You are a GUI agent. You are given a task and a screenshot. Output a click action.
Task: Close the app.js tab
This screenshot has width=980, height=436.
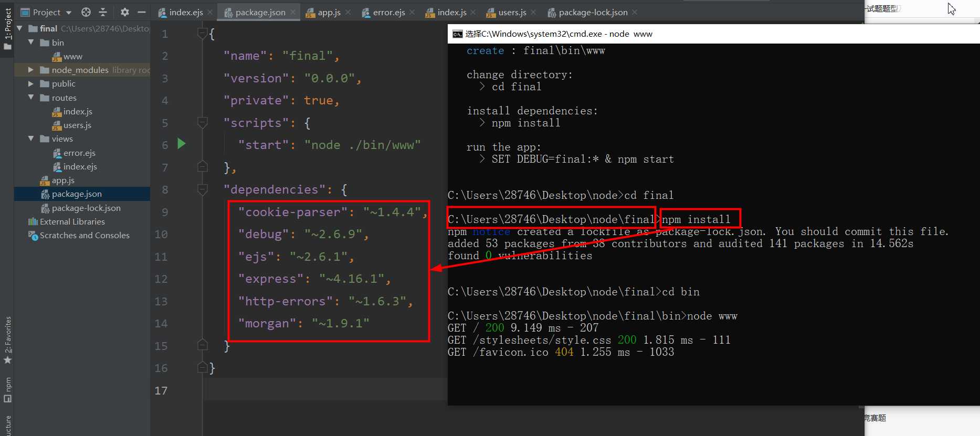[348, 13]
